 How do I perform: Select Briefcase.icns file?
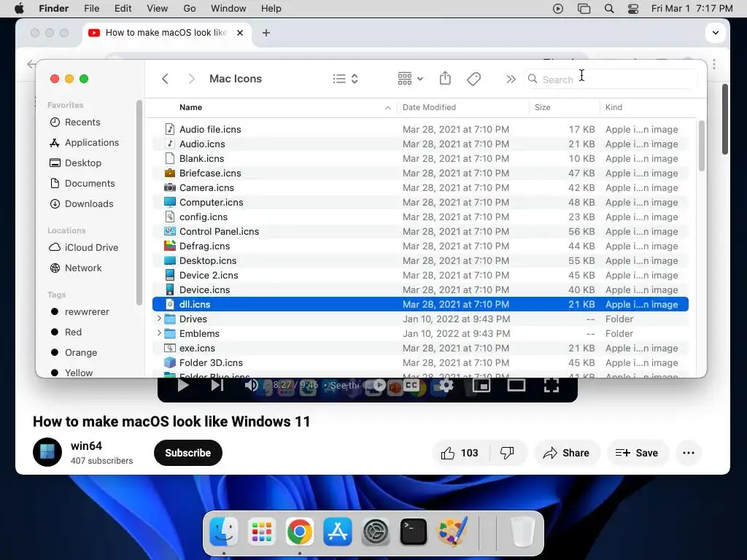420,174
